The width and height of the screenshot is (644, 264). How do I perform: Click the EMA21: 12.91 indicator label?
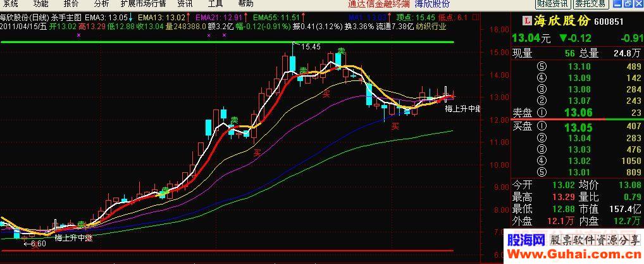pos(219,17)
